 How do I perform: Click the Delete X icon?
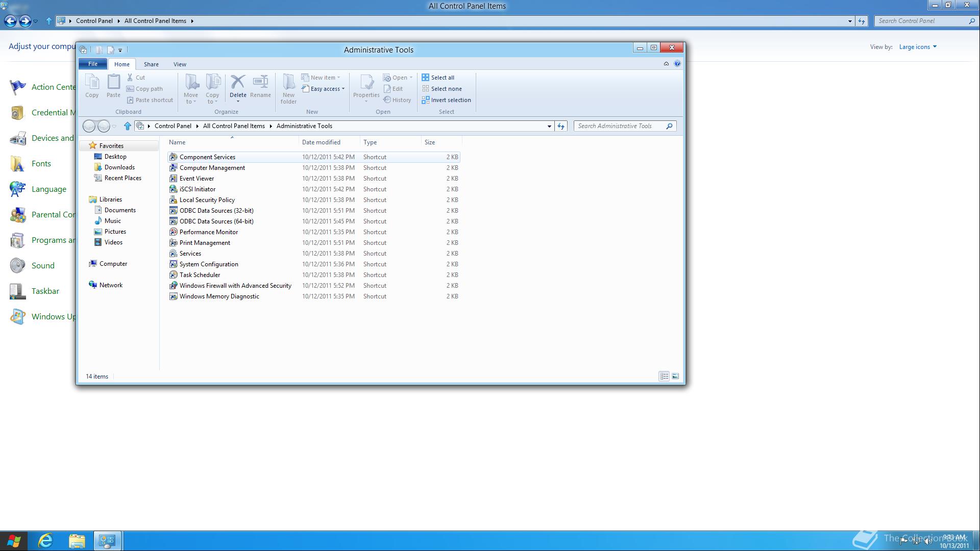tap(238, 82)
